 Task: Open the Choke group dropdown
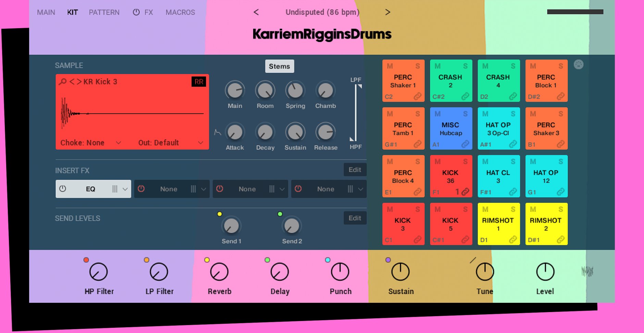tap(118, 143)
